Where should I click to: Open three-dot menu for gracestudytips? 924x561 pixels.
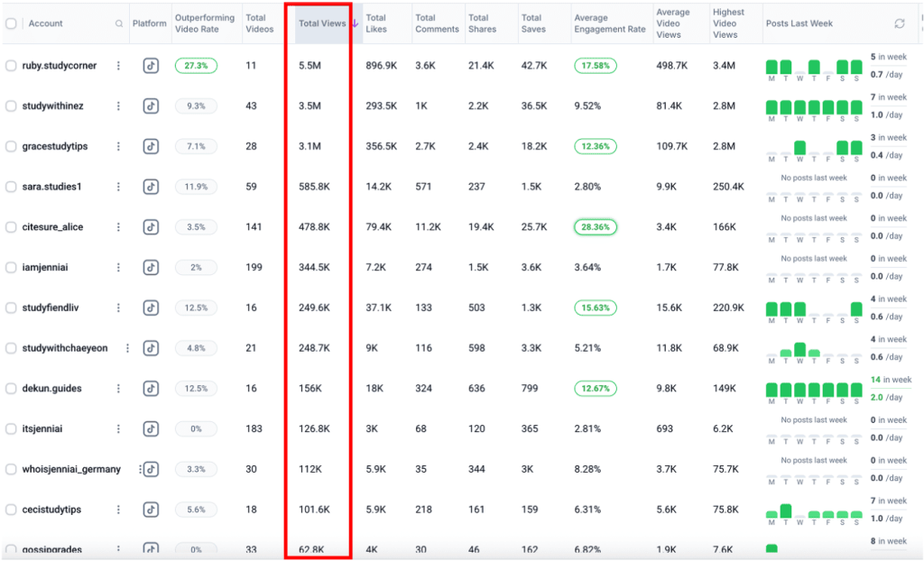(x=118, y=146)
